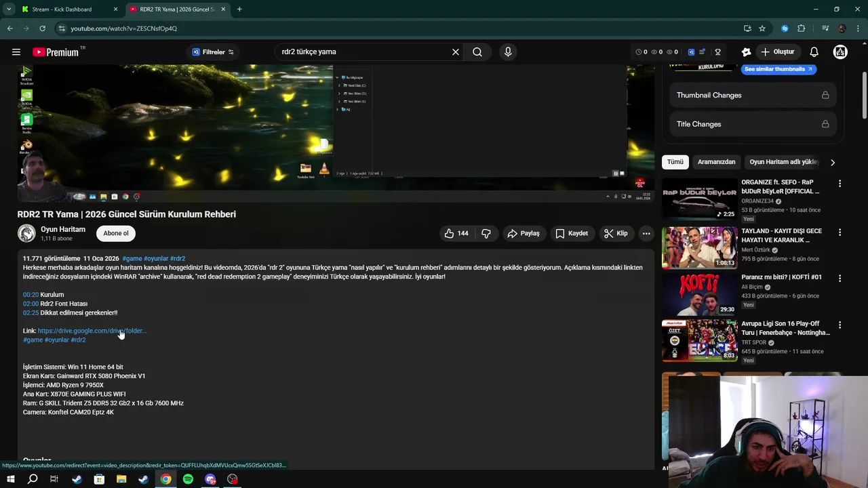Open the Oyun Haritam channel avatar
868x488 pixels.
point(26,233)
